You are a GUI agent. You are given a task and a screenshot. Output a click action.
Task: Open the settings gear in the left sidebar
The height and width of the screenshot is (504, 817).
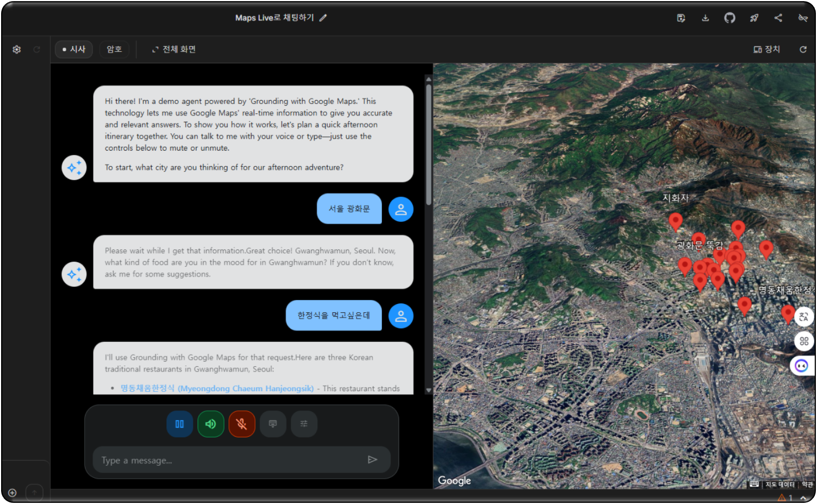(x=17, y=49)
